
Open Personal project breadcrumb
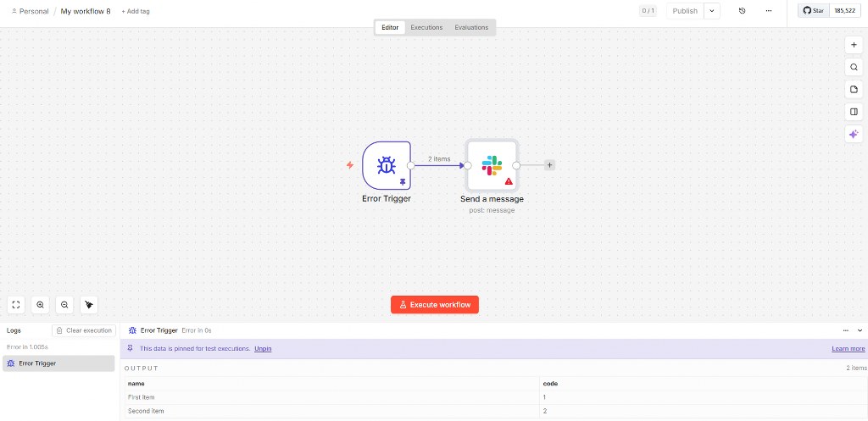coord(30,11)
